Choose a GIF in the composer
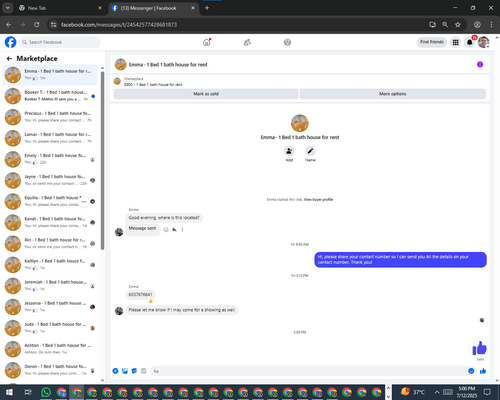 (143, 371)
